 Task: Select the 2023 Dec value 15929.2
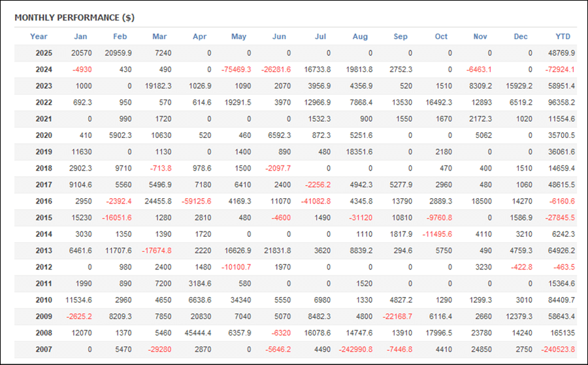pos(519,86)
